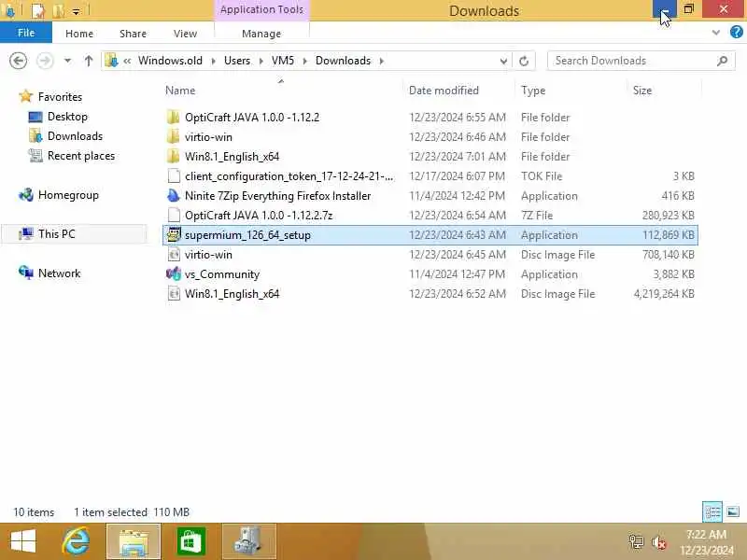Click the Forward navigation arrow
The height and width of the screenshot is (560, 747).
pyautogui.click(x=45, y=61)
